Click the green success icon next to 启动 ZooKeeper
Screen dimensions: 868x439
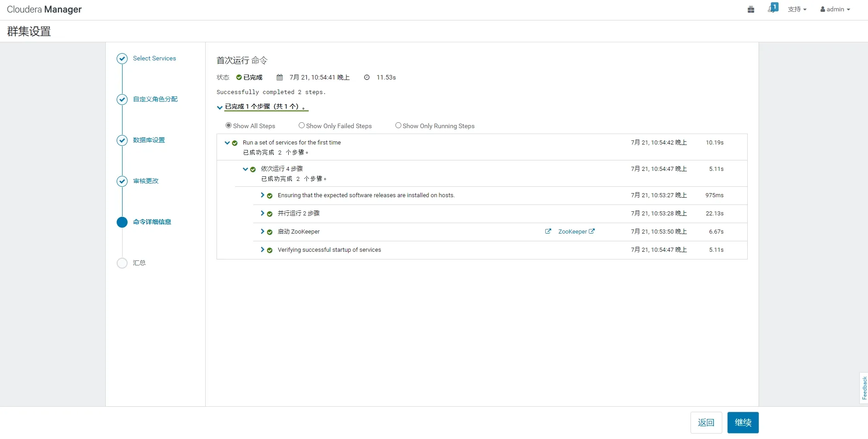coord(270,232)
